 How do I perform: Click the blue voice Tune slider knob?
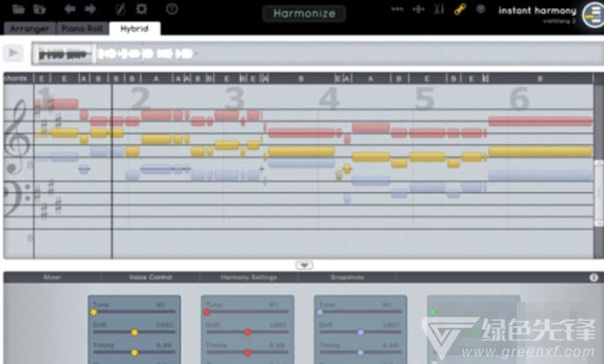click(x=320, y=312)
